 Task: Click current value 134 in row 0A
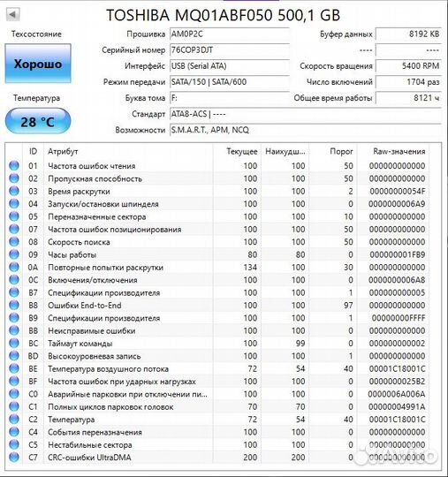coord(250,268)
